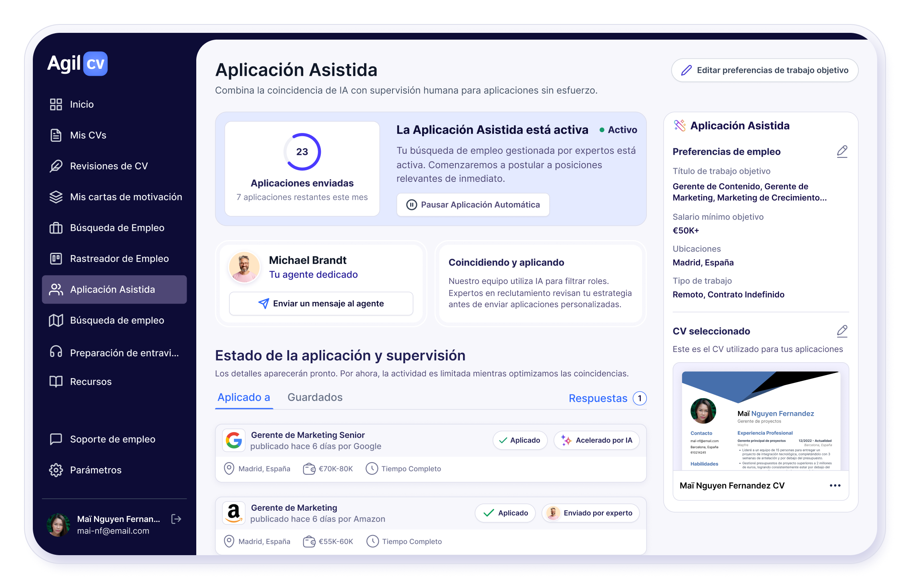Switch to the Guardados tab

click(x=315, y=397)
